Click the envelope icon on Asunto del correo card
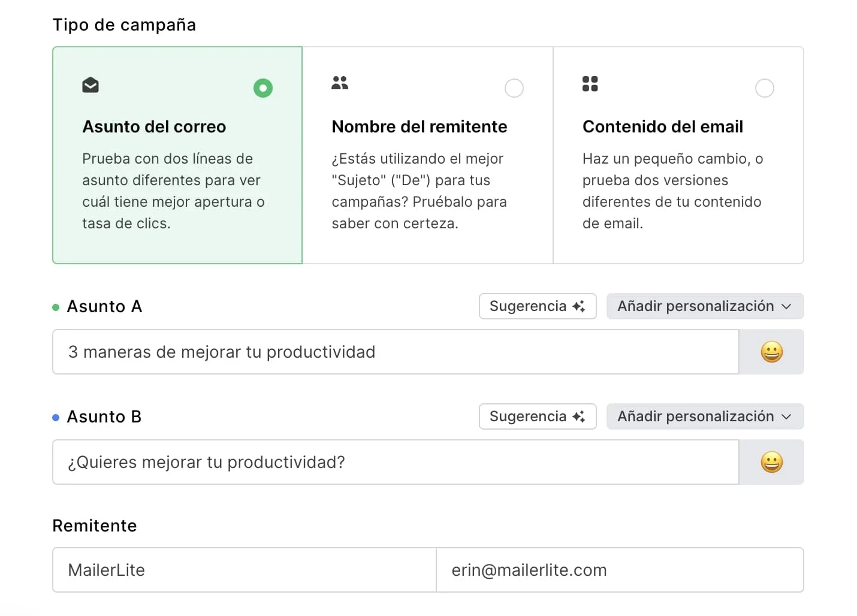The width and height of the screenshot is (857, 616). tap(90, 85)
